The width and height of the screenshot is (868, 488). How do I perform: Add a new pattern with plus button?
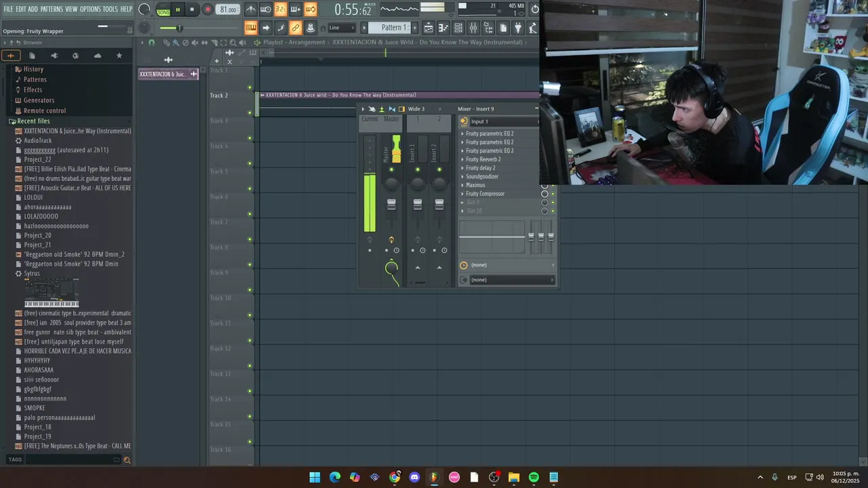tap(414, 28)
